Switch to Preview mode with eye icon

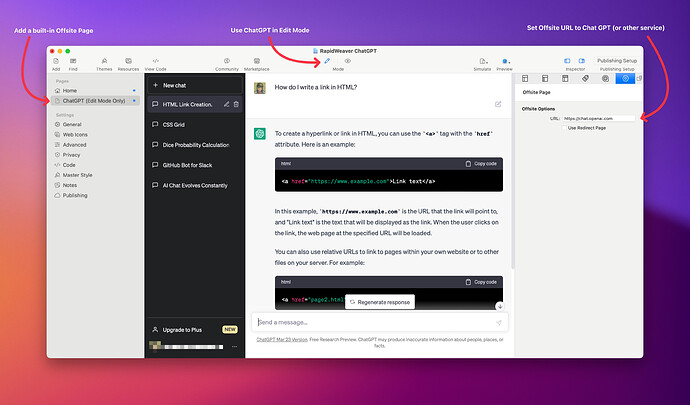point(348,61)
